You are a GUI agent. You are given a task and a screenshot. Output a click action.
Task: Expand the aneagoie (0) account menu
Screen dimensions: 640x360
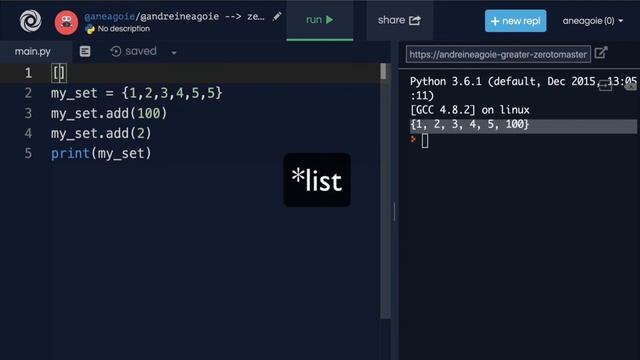click(x=593, y=21)
